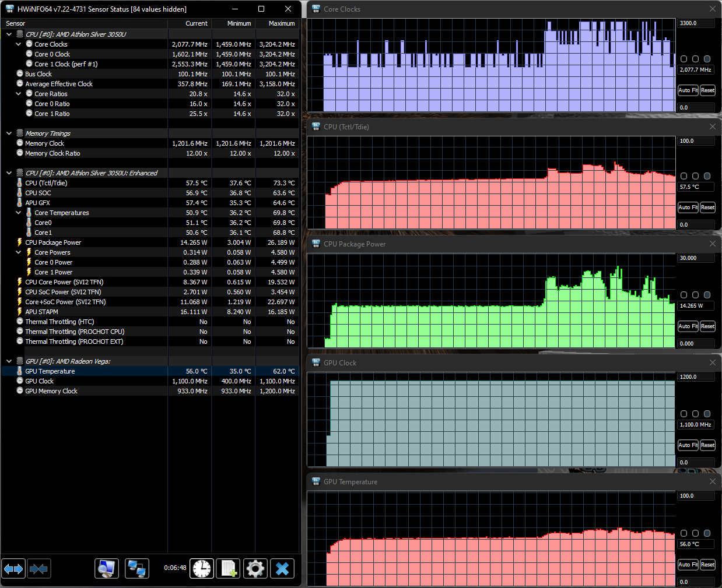This screenshot has width=722, height=588.
Task: Click the Core Clocks graph window icon
Action: click(316, 9)
